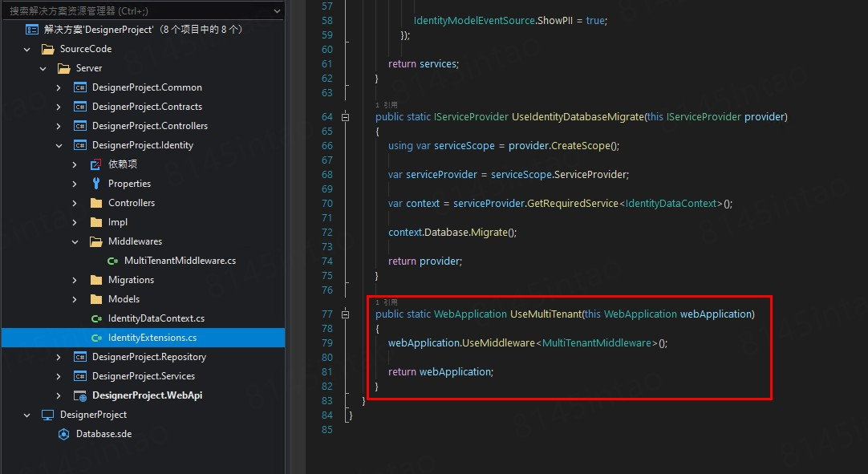This screenshot has width=868, height=474.
Task: Click line number 72 in the gutter
Action: pos(327,232)
